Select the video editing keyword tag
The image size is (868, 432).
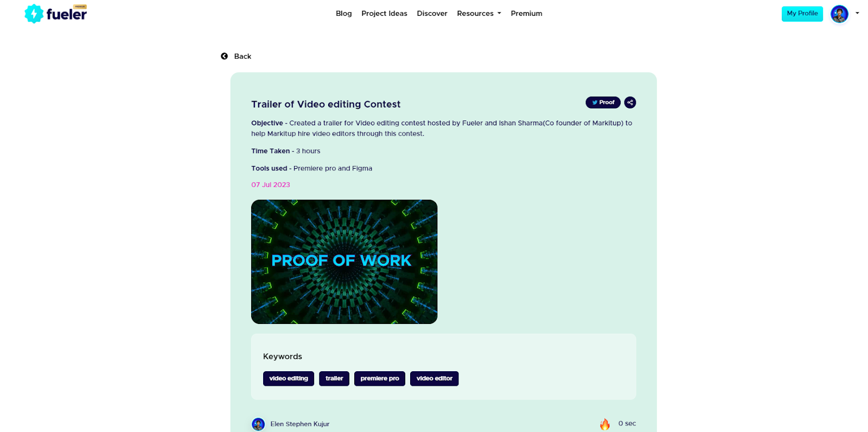pyautogui.click(x=289, y=379)
